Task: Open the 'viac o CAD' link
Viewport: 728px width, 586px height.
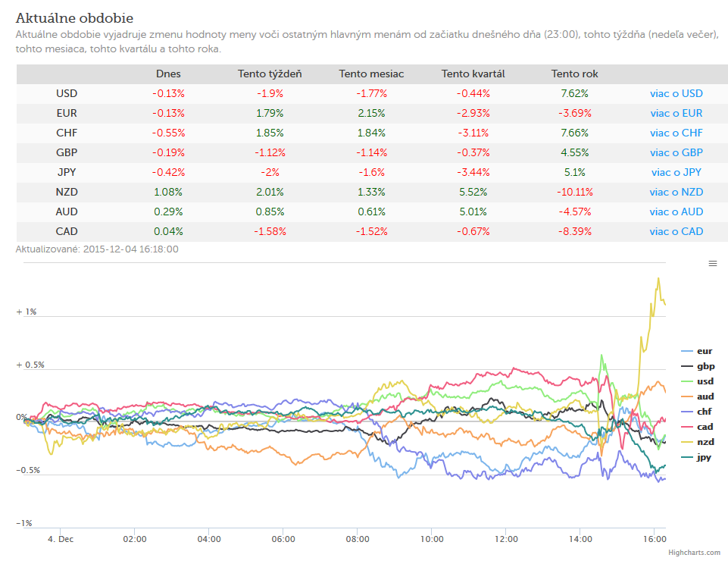Action: click(x=676, y=231)
